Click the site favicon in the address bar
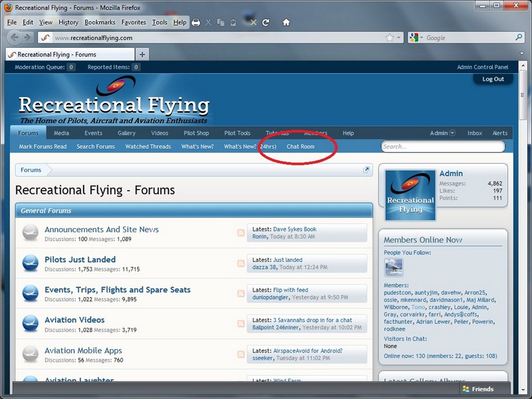Screen dimensions: 532x399 (45, 38)
